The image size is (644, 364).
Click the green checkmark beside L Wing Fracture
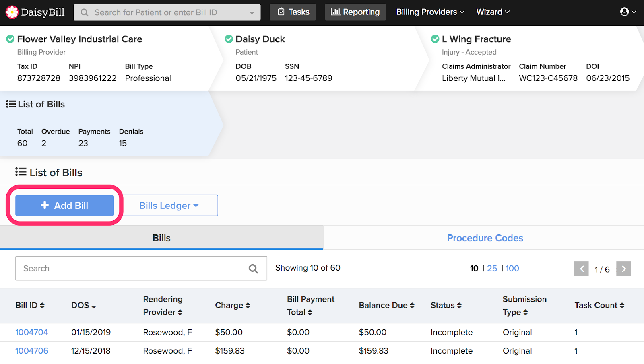(x=435, y=39)
